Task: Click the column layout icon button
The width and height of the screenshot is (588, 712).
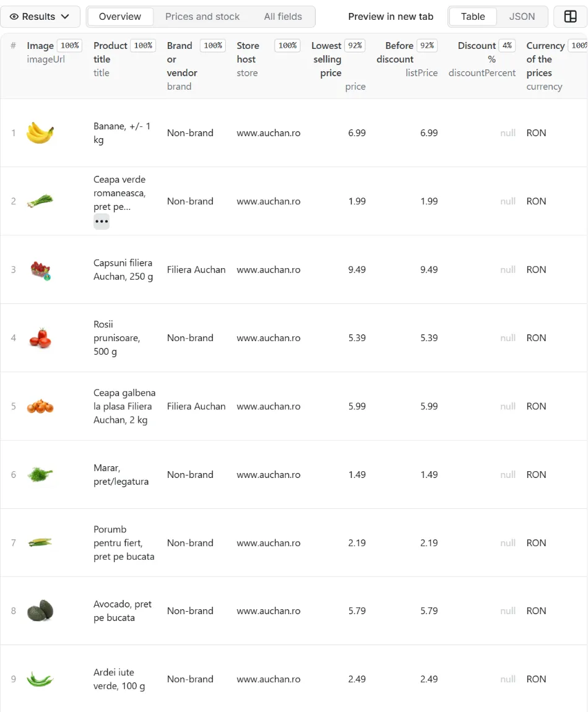Action: [570, 17]
